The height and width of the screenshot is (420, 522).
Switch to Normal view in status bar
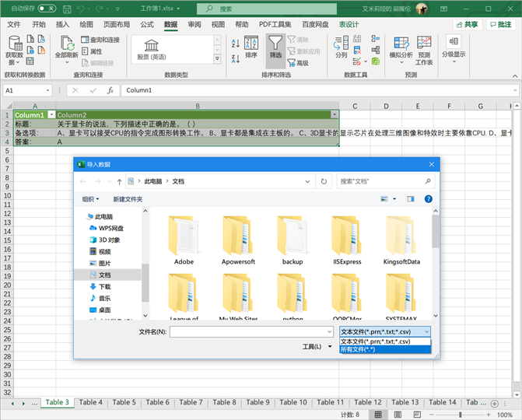pos(378,415)
